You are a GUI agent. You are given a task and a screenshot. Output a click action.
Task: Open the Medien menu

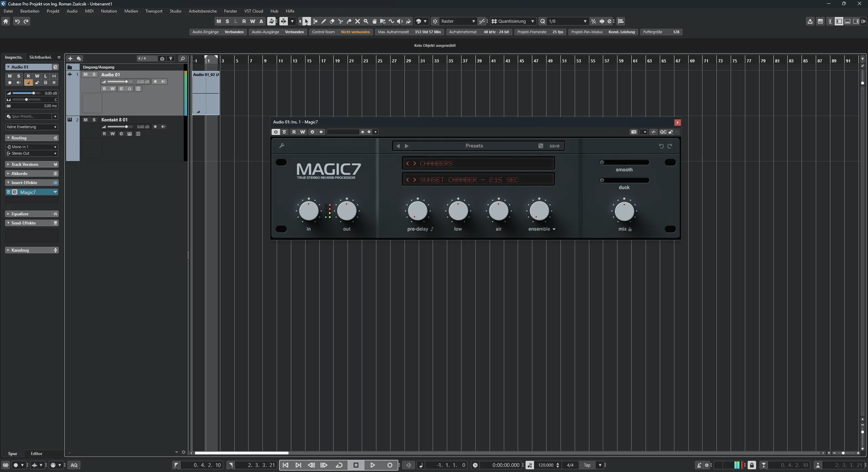(131, 11)
